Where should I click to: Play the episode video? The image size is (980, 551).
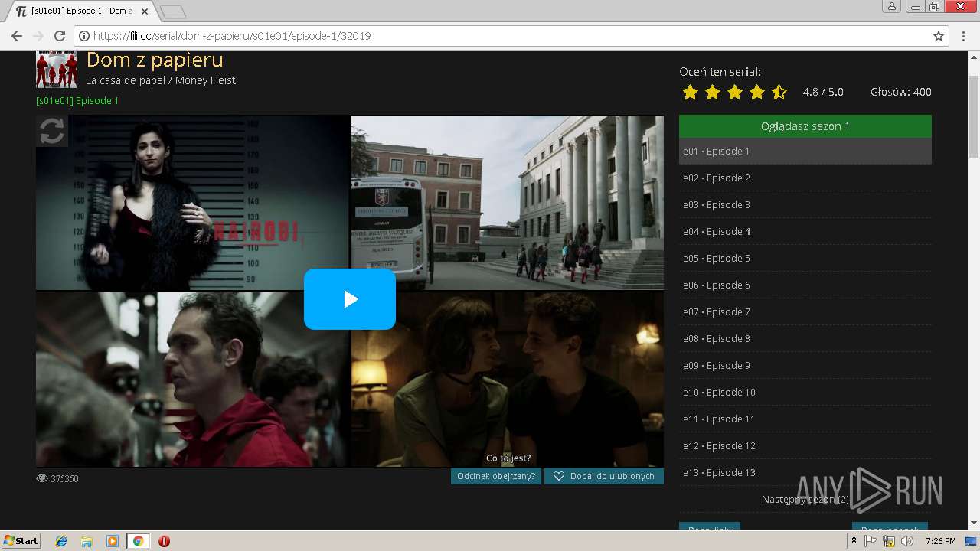[x=350, y=299]
